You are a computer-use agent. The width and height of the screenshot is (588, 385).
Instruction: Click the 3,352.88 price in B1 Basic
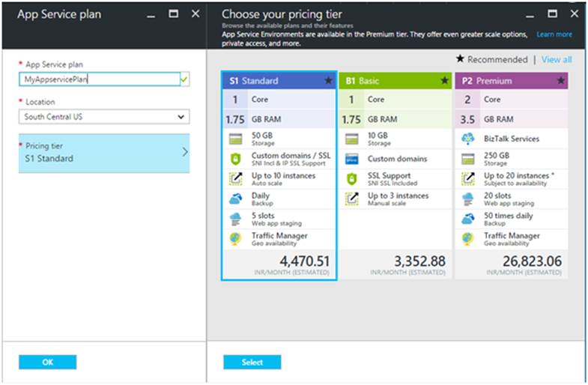pos(419,261)
